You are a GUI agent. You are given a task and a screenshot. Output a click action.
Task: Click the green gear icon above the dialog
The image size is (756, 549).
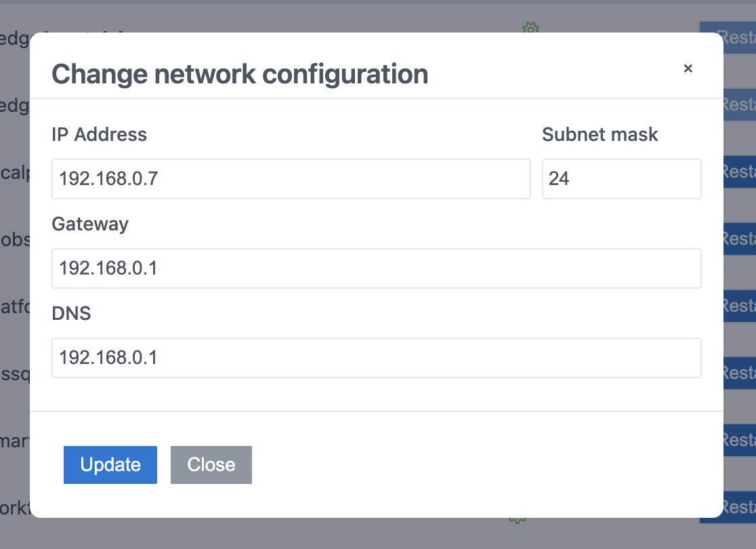(x=530, y=28)
